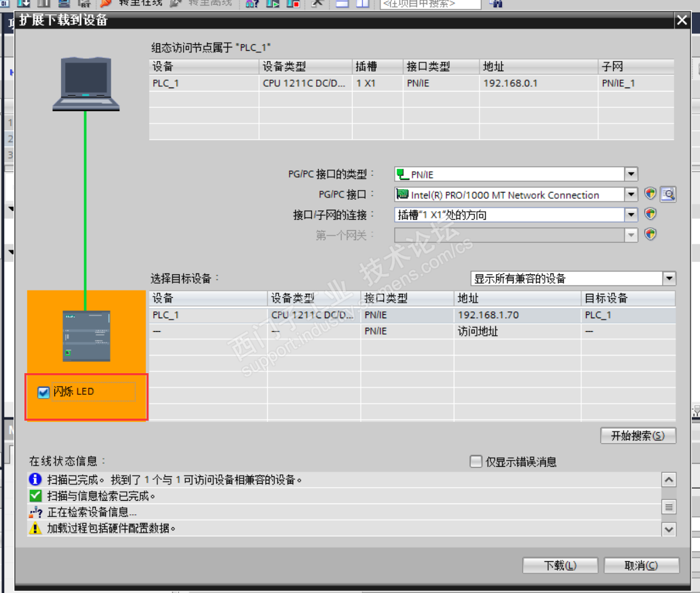Toggle the 闪烁 LED checkbox

point(43,392)
